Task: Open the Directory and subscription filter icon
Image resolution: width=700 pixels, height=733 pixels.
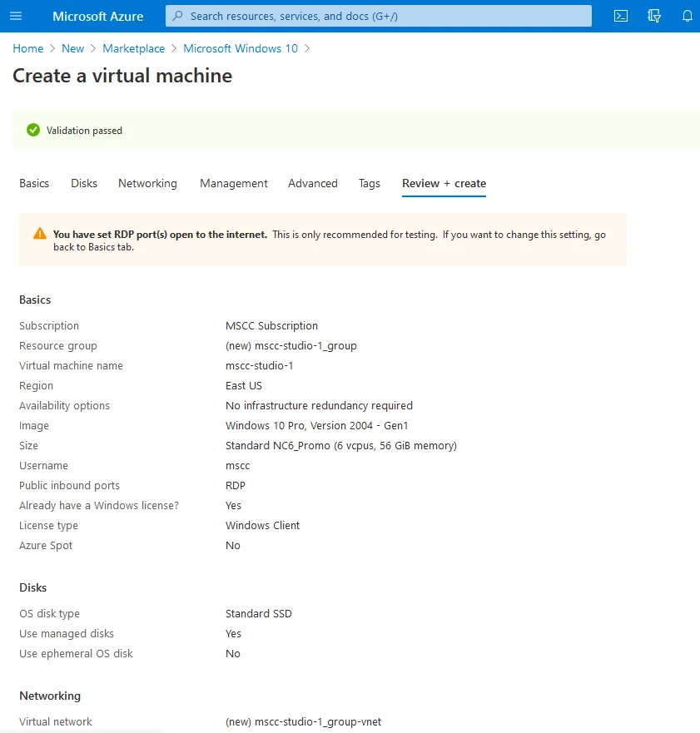Action: (653, 16)
